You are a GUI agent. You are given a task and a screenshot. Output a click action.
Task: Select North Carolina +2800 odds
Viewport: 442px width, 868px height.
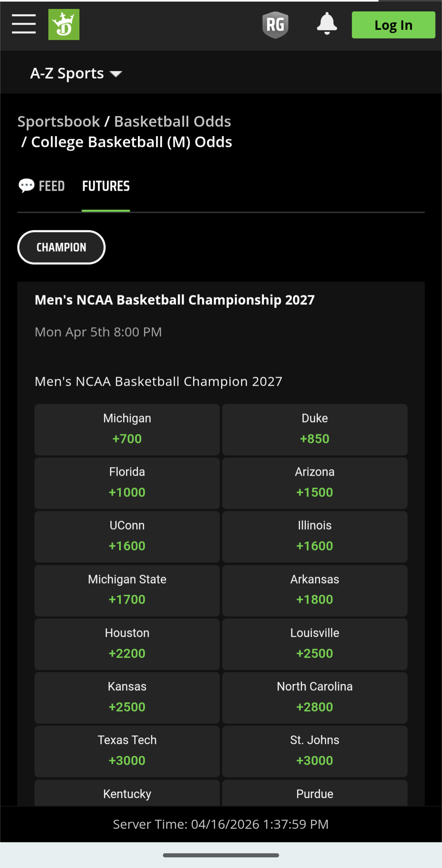tap(314, 697)
